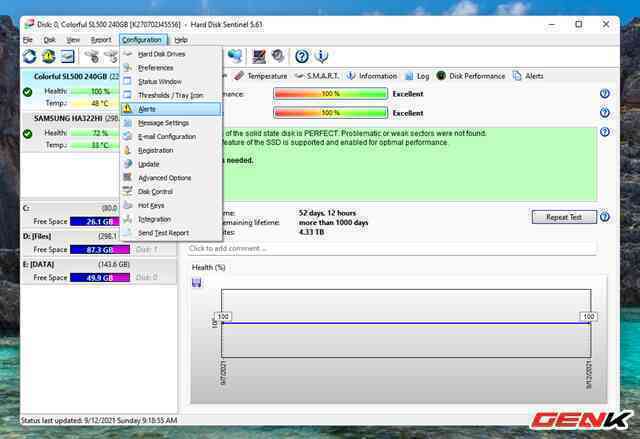
Task: Click the 'Click to add comment' field
Action: pyautogui.click(x=392, y=248)
